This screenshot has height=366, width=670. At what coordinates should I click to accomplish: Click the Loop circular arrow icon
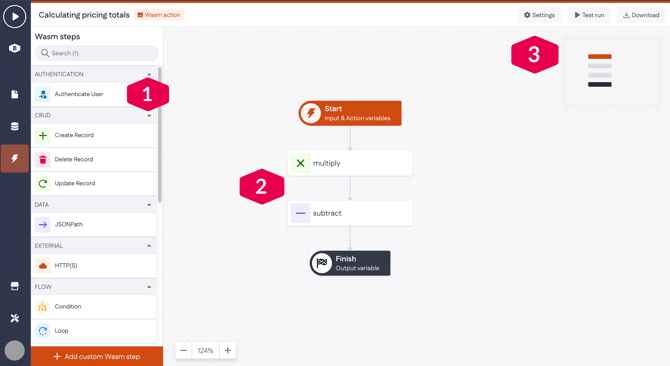43,331
